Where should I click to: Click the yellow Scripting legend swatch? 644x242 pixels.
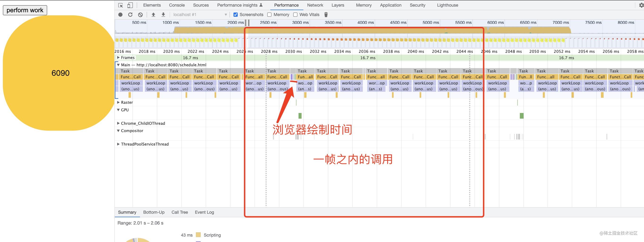coord(198,235)
